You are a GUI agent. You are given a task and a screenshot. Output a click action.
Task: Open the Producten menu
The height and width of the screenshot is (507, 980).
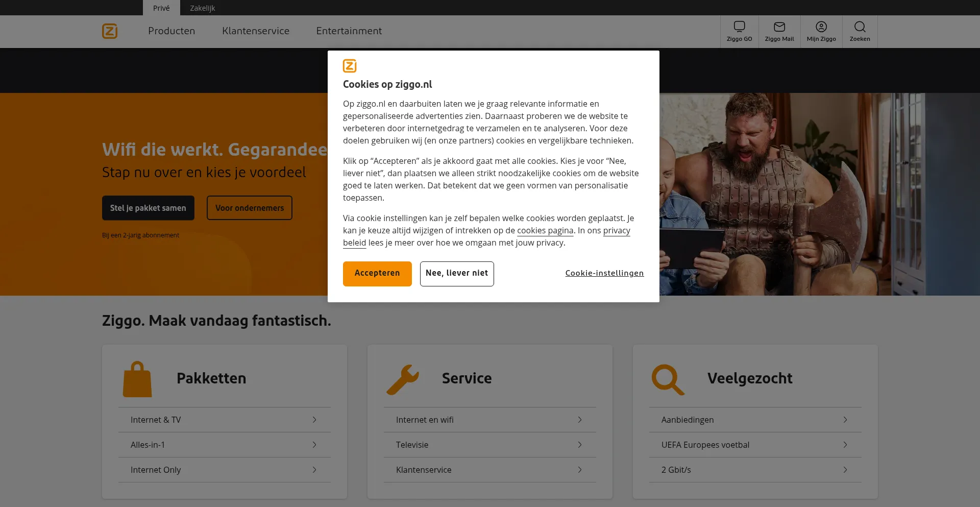171,31
